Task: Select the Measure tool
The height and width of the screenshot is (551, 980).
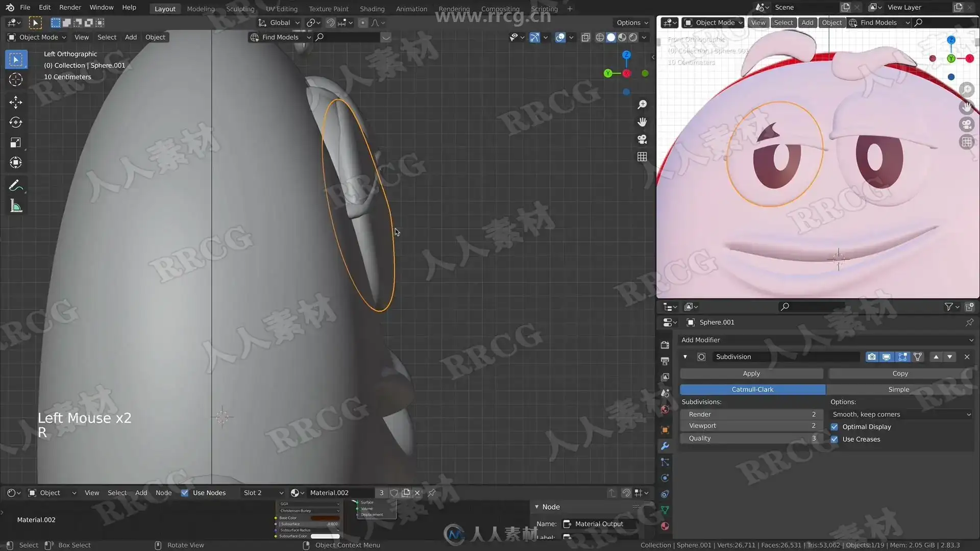Action: 15,206
